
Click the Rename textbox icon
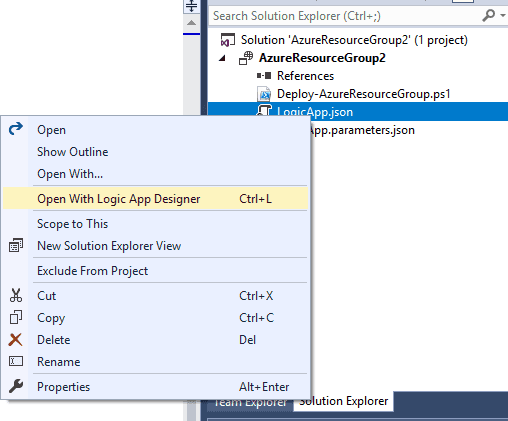16,361
